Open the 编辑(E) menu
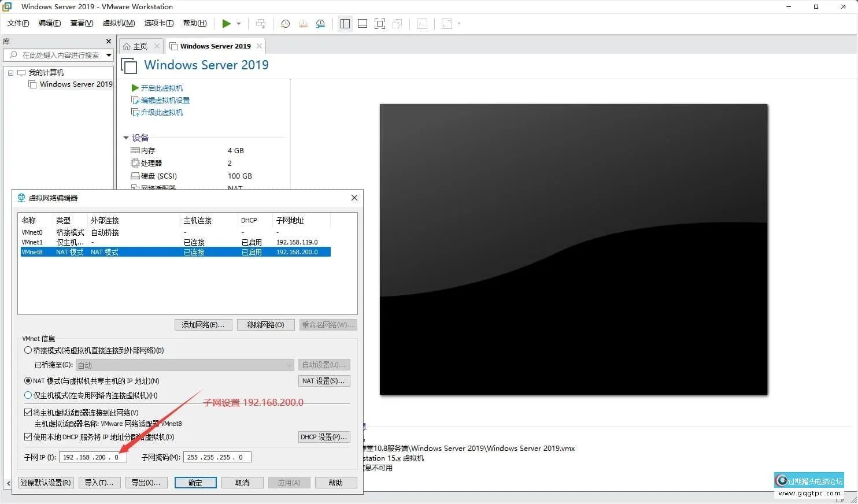Viewport: 858px width, 504px height. click(x=50, y=23)
